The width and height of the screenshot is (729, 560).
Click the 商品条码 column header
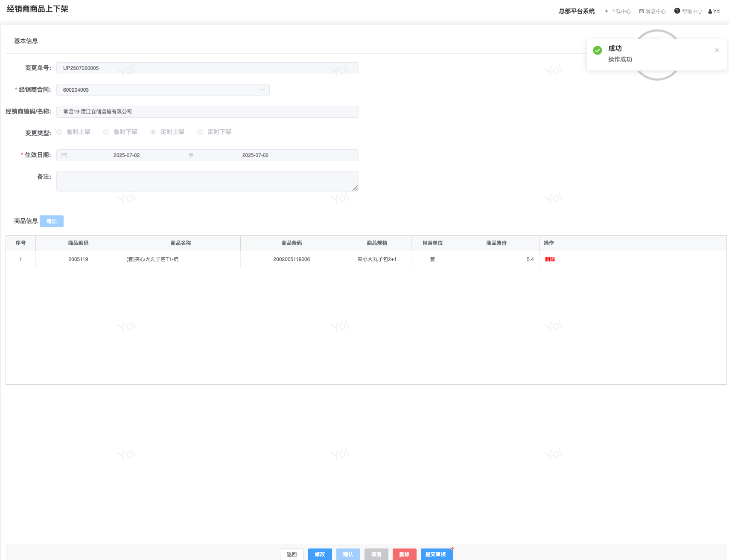tap(292, 243)
